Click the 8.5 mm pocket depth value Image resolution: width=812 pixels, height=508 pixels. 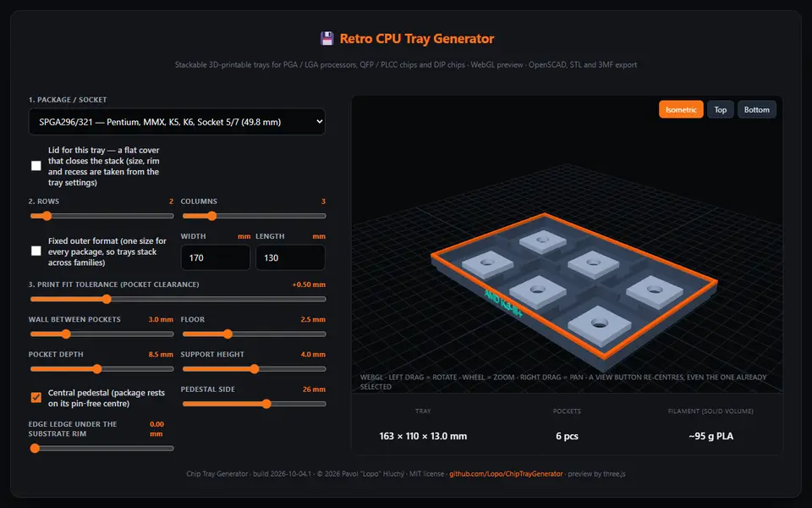[x=161, y=355]
